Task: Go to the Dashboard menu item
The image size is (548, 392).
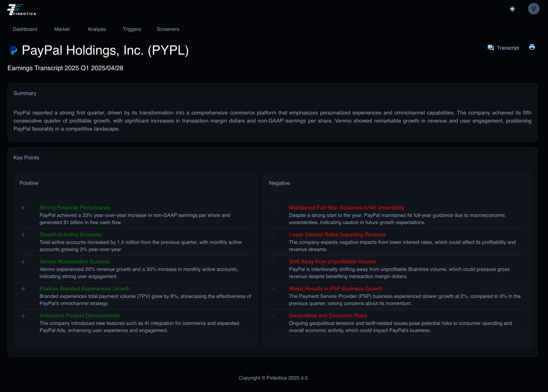Action: click(x=25, y=29)
